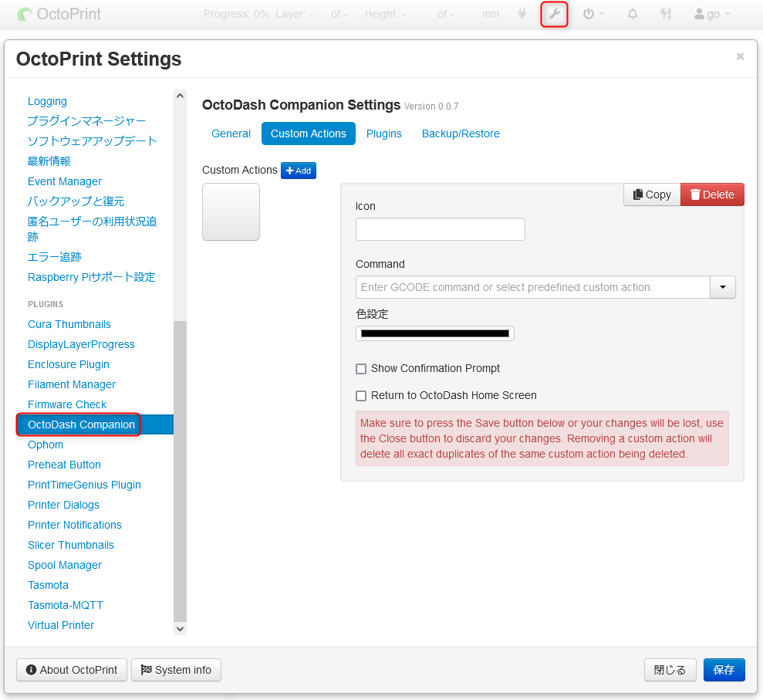Click the 閉じる close button
Viewport: 763px width, 700px height.
click(x=670, y=670)
